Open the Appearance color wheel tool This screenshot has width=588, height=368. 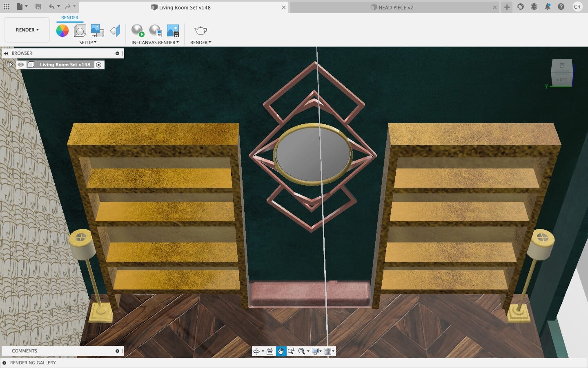click(62, 31)
